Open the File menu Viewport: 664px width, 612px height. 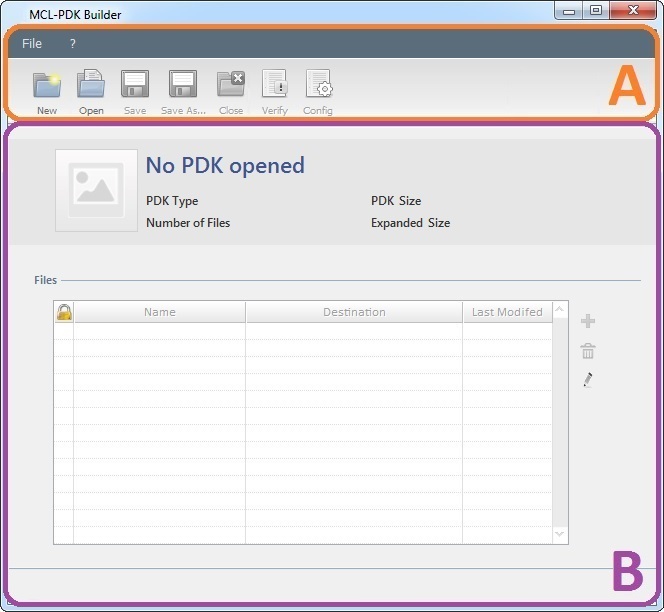pos(32,44)
